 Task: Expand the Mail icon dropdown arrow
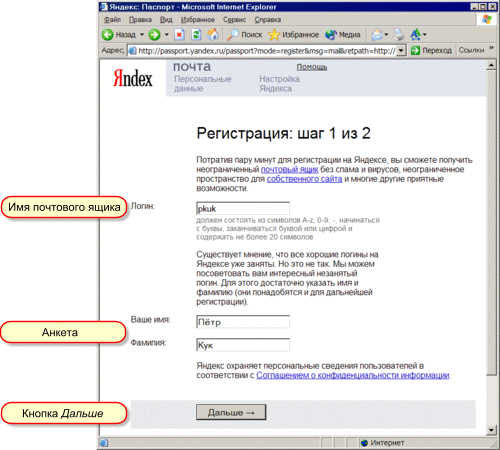pos(386,34)
